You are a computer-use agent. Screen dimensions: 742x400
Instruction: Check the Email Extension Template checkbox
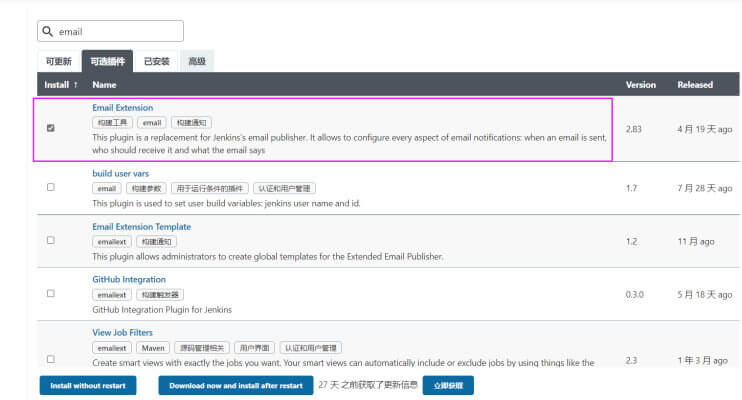(51, 240)
